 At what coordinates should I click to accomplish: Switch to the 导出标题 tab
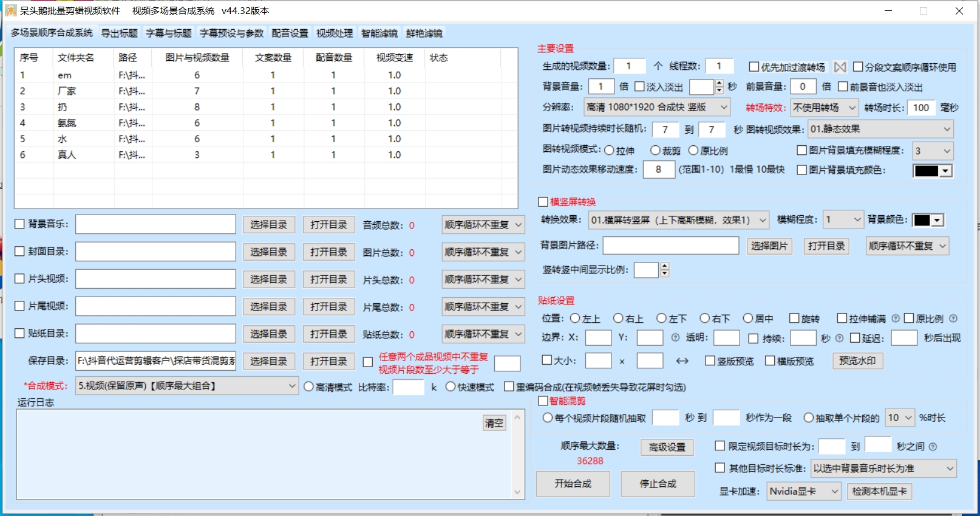pyautogui.click(x=119, y=33)
